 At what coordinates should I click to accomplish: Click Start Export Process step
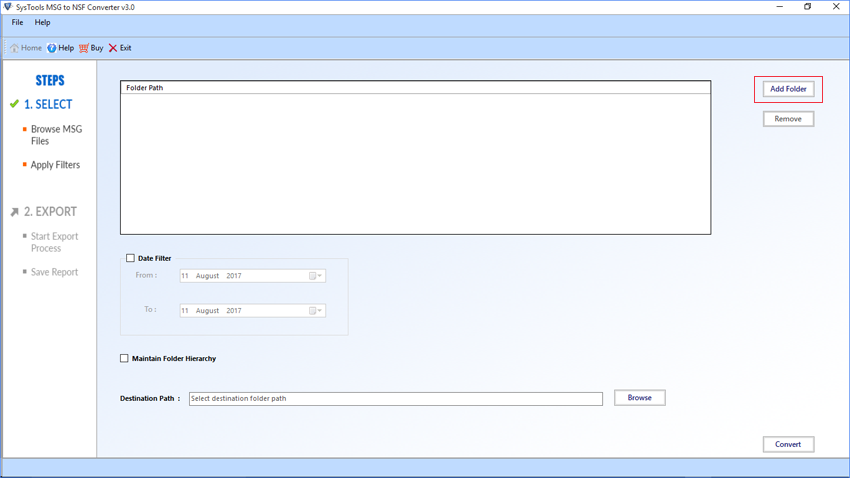(54, 242)
